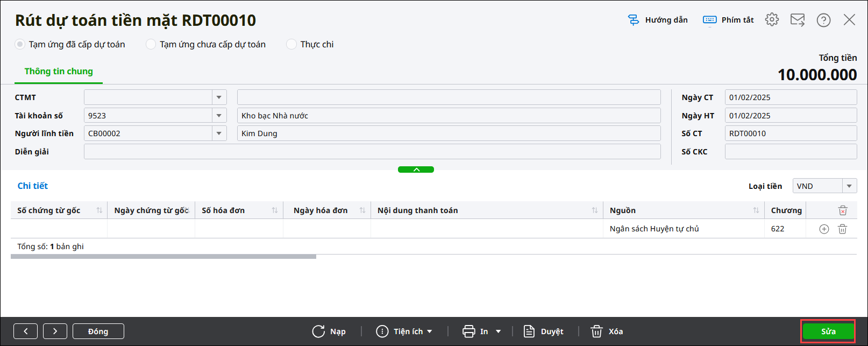
Task: Sort by Ngày hóa đơn column
Action: pyautogui.click(x=362, y=210)
